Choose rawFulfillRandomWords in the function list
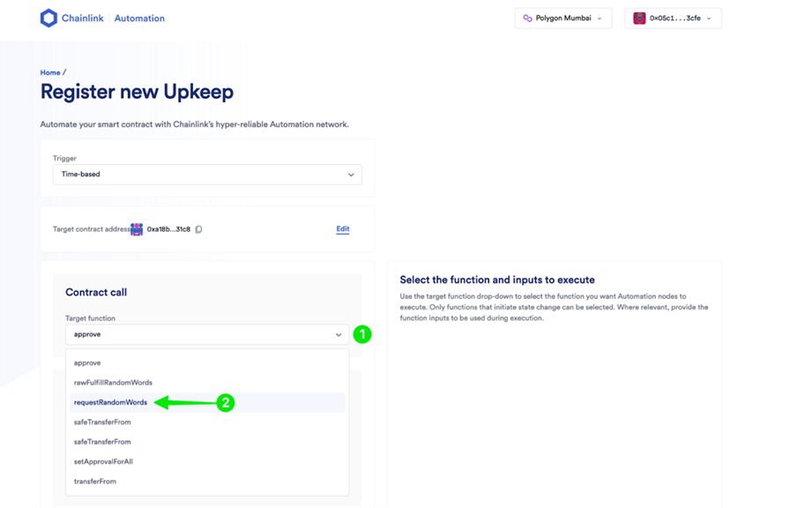This screenshot has height=508, width=812. (207, 383)
